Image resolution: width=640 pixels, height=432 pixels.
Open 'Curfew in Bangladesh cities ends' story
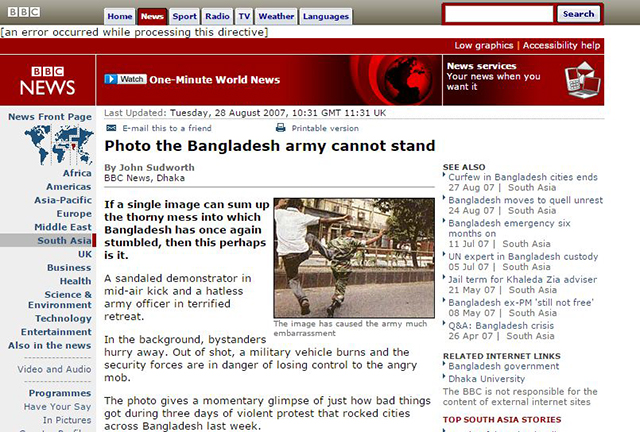[x=523, y=177]
